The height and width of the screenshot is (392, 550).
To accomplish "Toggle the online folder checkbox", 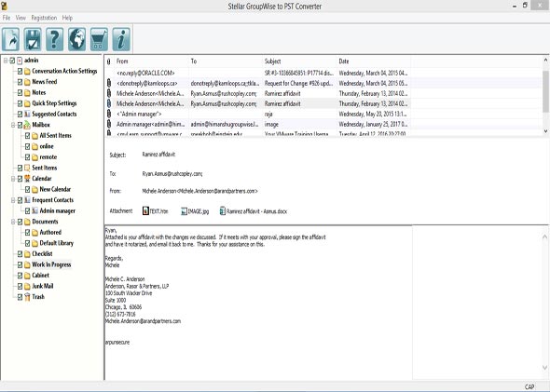I will [x=27, y=146].
